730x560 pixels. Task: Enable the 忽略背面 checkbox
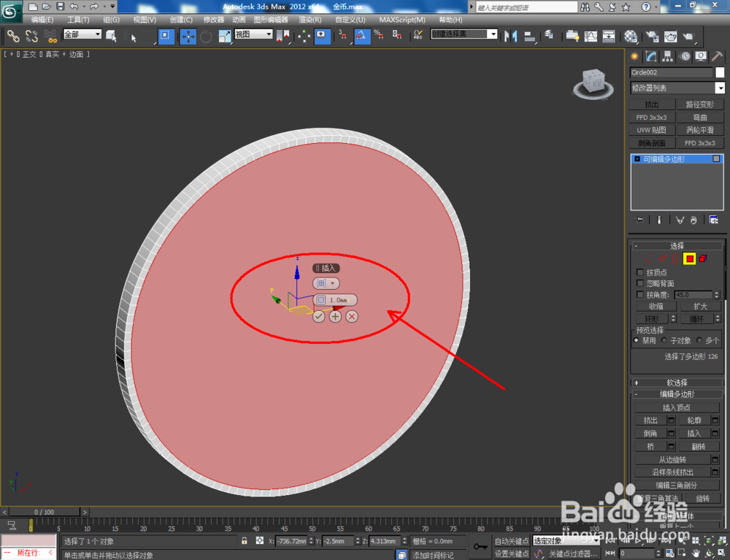(x=640, y=283)
